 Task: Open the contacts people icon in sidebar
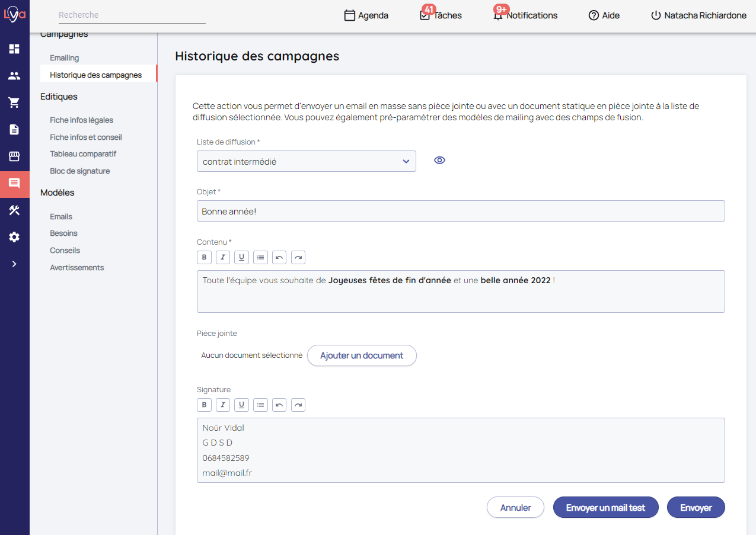click(14, 76)
